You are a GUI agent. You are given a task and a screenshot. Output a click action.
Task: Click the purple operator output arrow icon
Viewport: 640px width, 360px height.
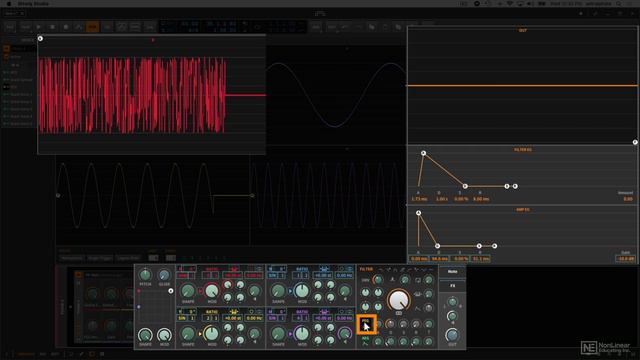coord(290,333)
